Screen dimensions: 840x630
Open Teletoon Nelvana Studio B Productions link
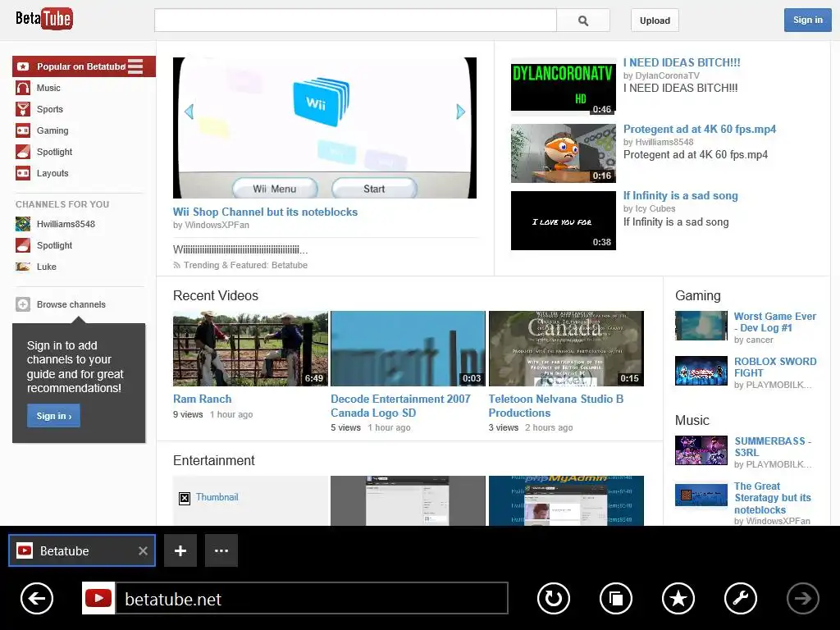[x=556, y=405]
